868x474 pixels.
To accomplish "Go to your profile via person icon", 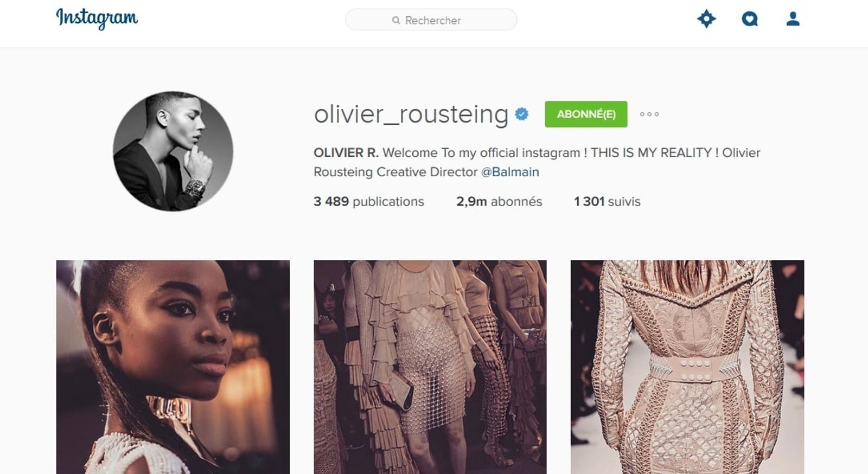I will pyautogui.click(x=793, y=19).
